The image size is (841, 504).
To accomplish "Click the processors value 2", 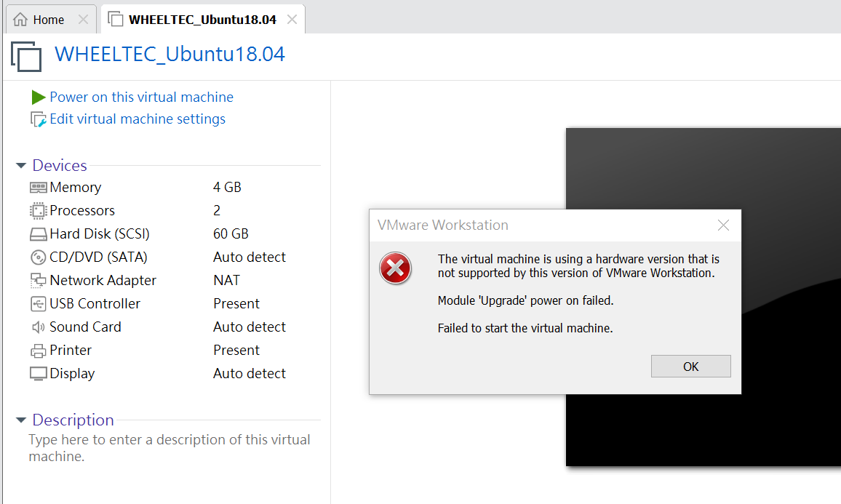I will [x=217, y=211].
